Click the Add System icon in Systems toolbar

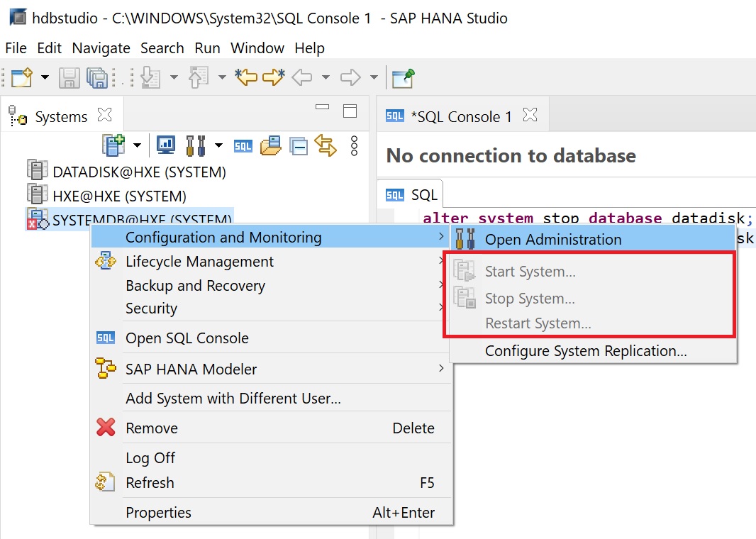click(113, 145)
